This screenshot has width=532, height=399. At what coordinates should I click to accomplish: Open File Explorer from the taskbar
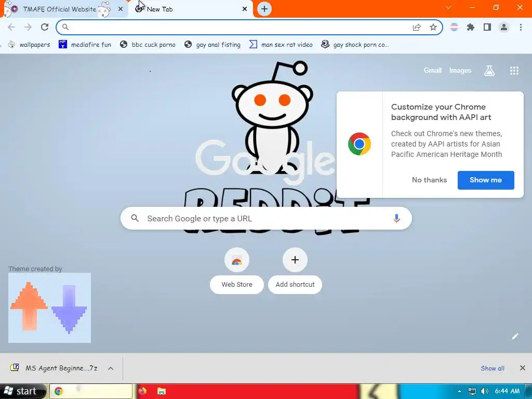click(162, 391)
